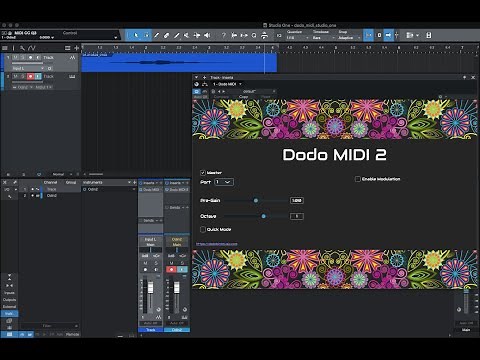Show the Inputs section in the mixer
Screen dimensions: 480x360
9,293
